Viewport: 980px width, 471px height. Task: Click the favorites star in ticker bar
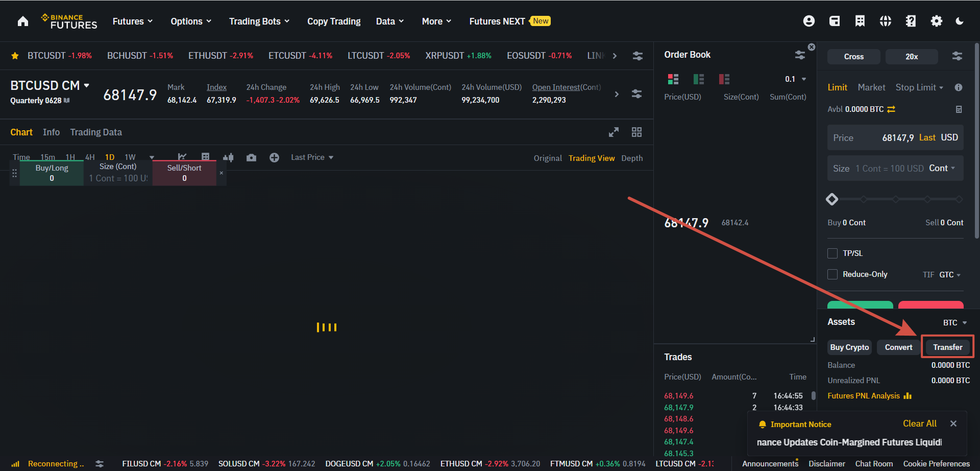15,56
